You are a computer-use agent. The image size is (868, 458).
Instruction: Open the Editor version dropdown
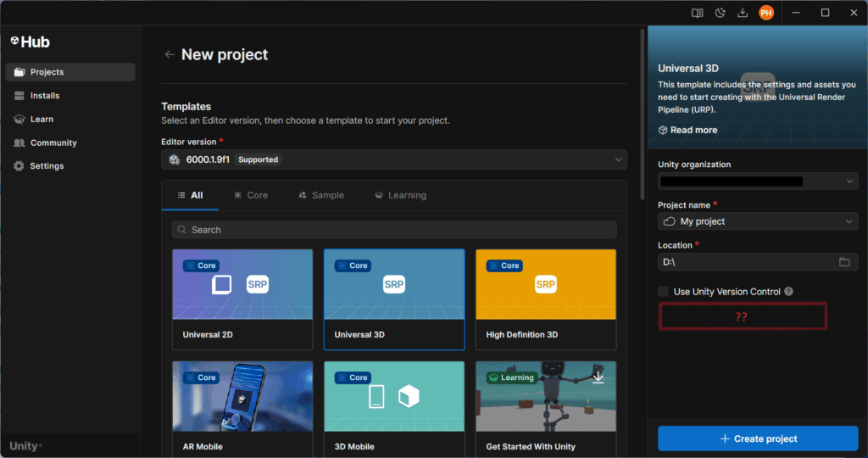pos(394,159)
